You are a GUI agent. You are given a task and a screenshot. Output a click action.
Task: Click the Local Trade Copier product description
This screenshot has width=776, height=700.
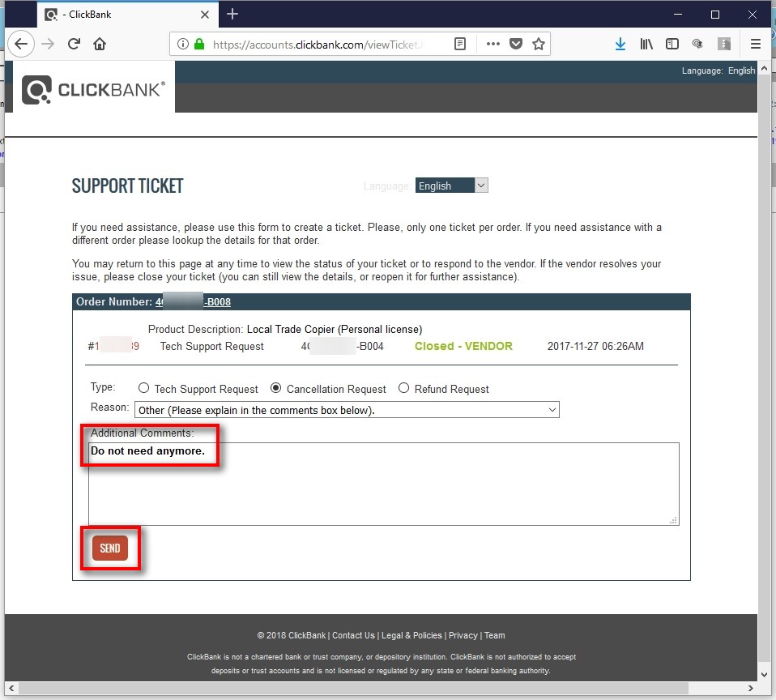click(x=335, y=329)
